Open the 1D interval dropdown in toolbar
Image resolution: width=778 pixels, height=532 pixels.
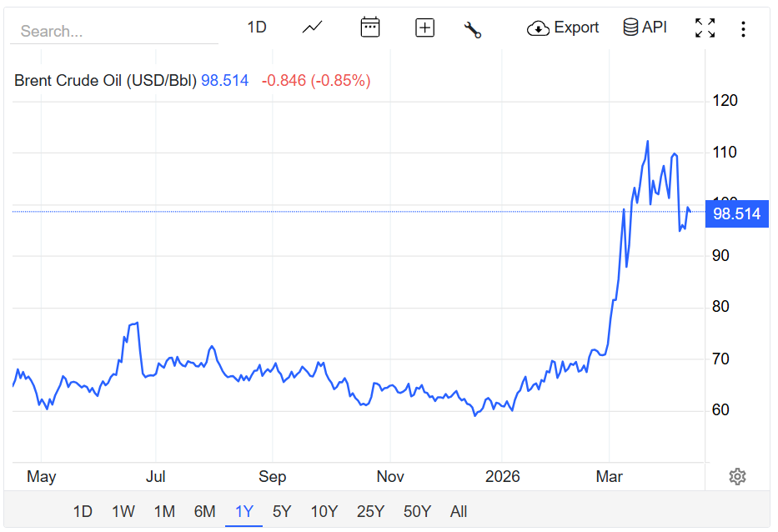(x=257, y=28)
